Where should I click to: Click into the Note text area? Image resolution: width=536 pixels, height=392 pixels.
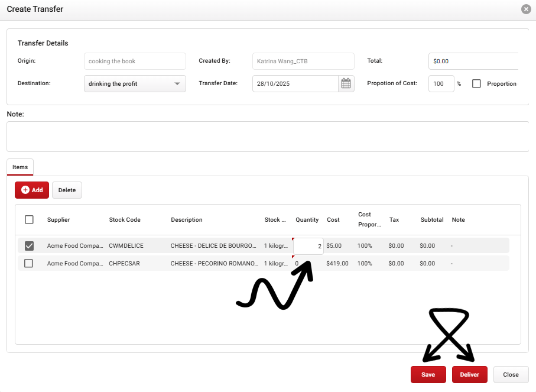coord(267,137)
